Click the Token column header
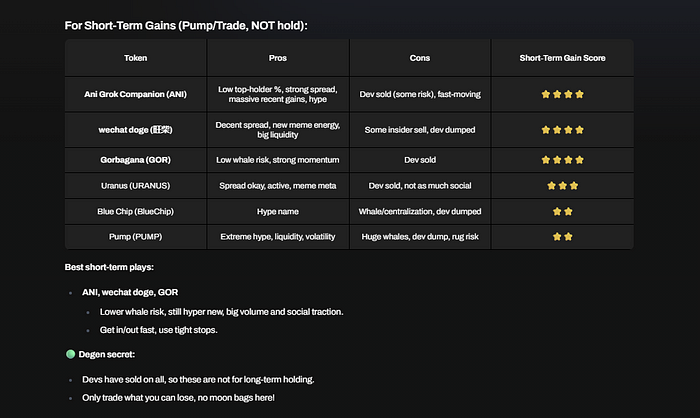The width and height of the screenshot is (700, 418). (x=136, y=58)
